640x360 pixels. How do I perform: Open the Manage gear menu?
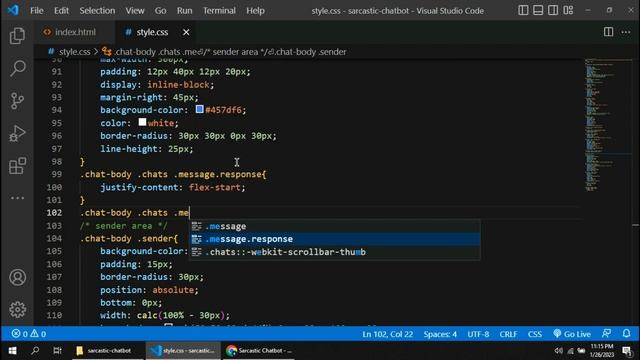[17, 310]
